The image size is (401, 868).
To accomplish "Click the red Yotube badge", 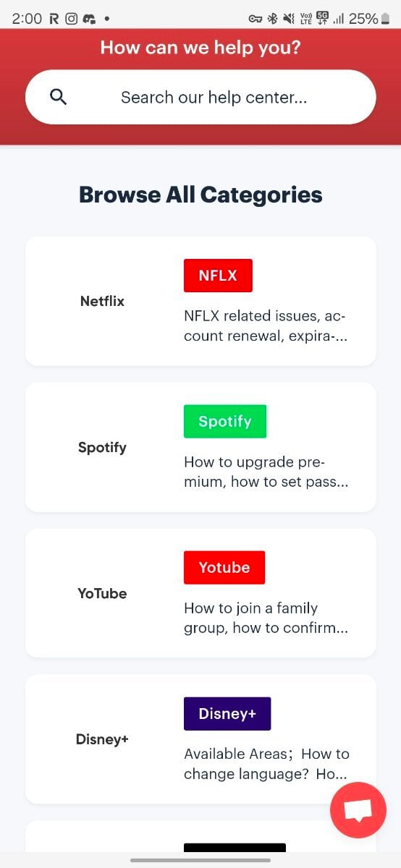I will pos(224,568).
